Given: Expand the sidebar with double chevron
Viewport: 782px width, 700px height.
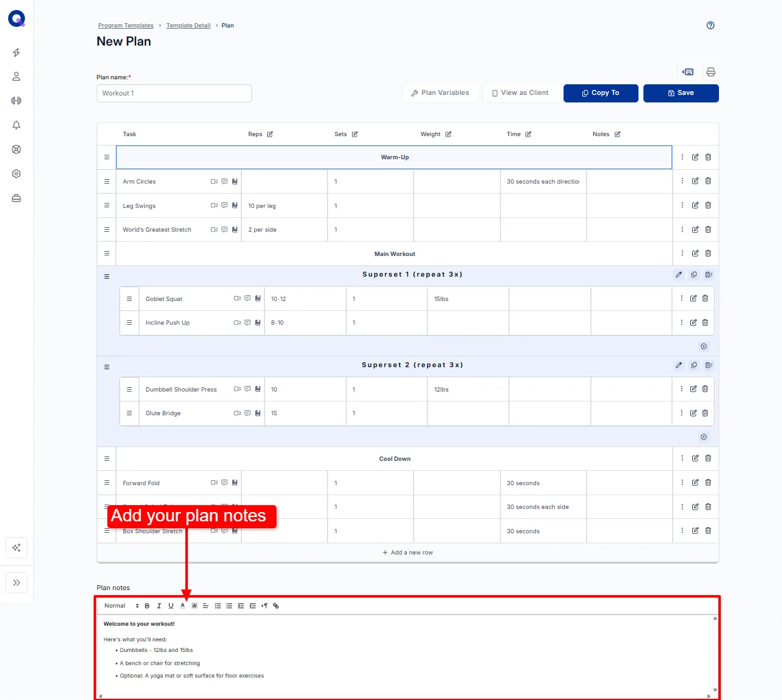Looking at the screenshot, I should point(16,583).
